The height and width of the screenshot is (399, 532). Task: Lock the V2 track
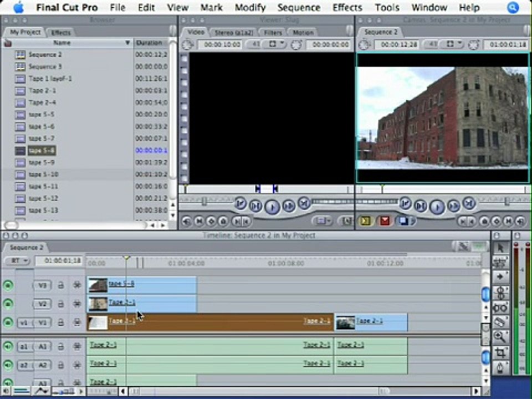(61, 304)
